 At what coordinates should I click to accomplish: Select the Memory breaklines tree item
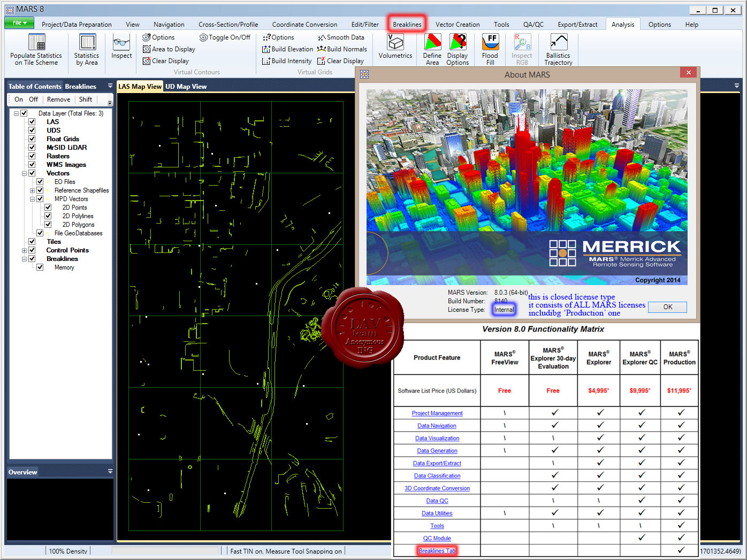(64, 267)
